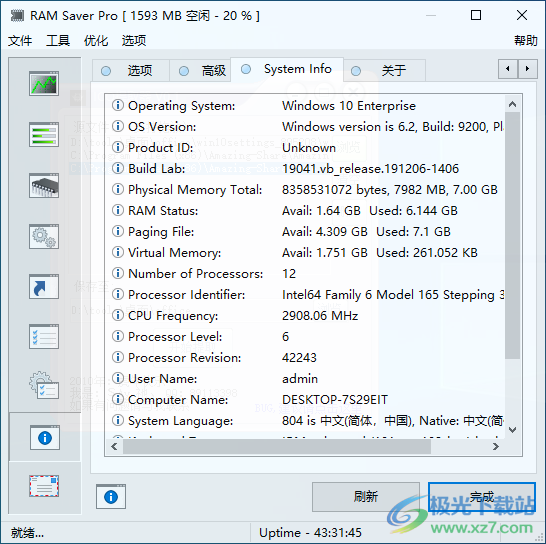Click info icon next to Physical Memory Total
The height and width of the screenshot is (544, 546).
click(118, 189)
